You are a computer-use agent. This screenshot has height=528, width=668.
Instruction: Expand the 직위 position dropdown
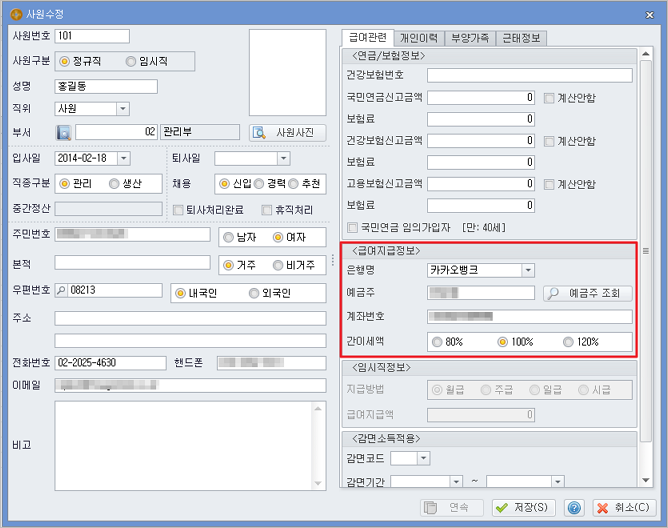coord(122,108)
